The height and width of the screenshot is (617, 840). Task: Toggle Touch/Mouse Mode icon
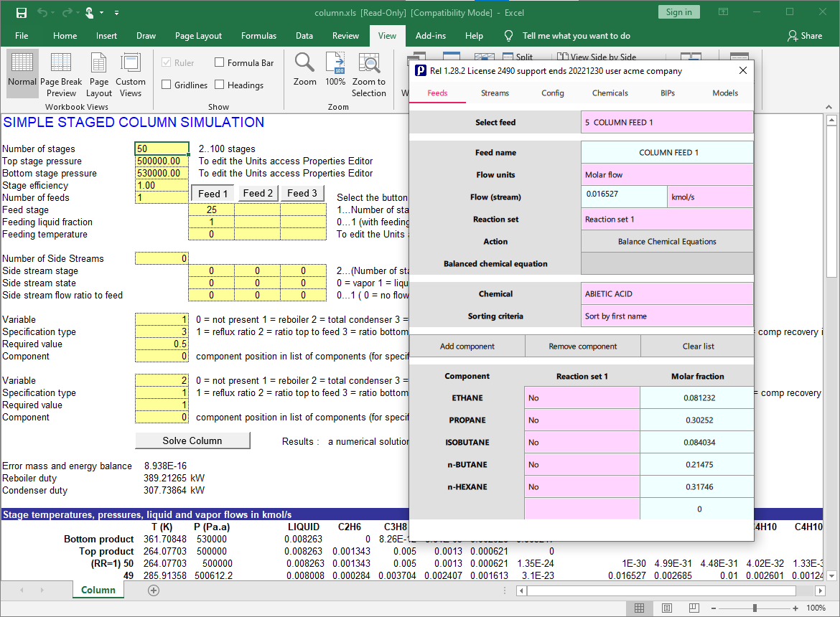click(x=90, y=12)
